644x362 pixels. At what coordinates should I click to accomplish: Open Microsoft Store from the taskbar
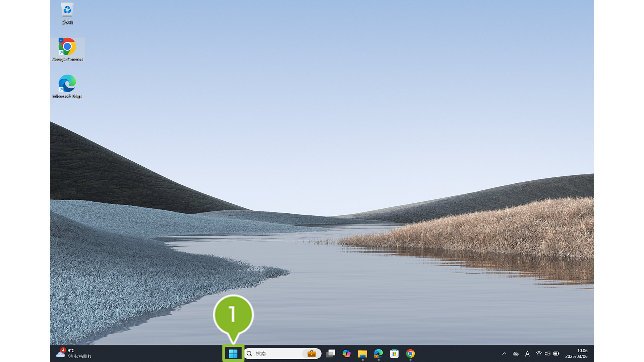tap(394, 353)
